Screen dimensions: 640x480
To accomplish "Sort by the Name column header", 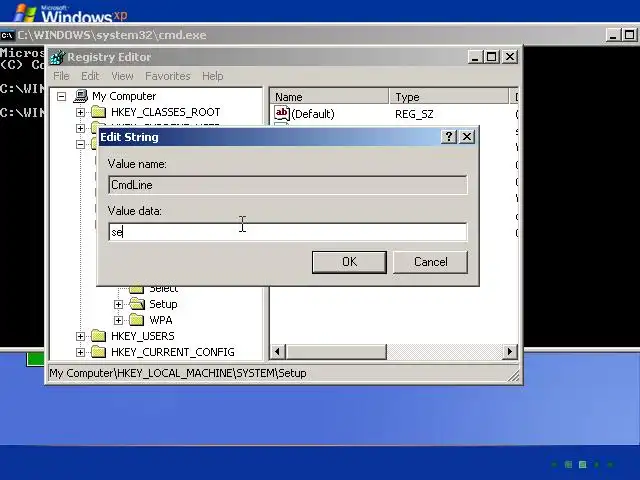I will click(329, 97).
